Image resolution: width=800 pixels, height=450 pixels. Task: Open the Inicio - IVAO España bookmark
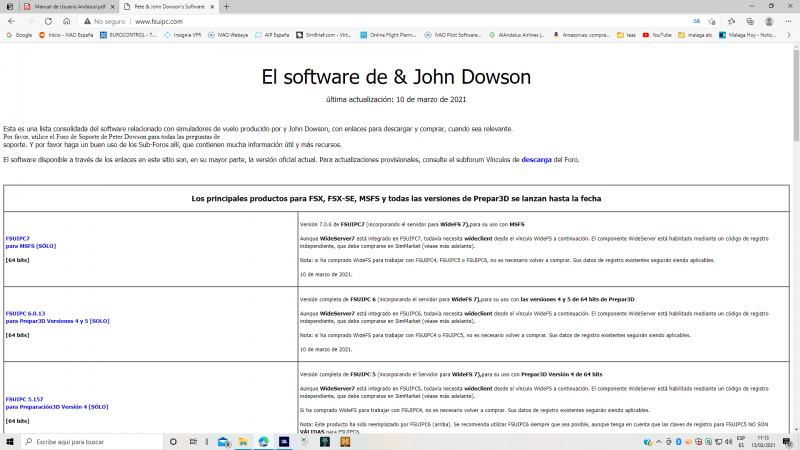point(66,35)
